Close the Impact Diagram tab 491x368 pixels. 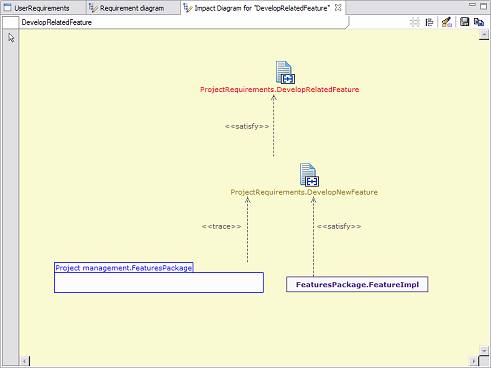338,7
